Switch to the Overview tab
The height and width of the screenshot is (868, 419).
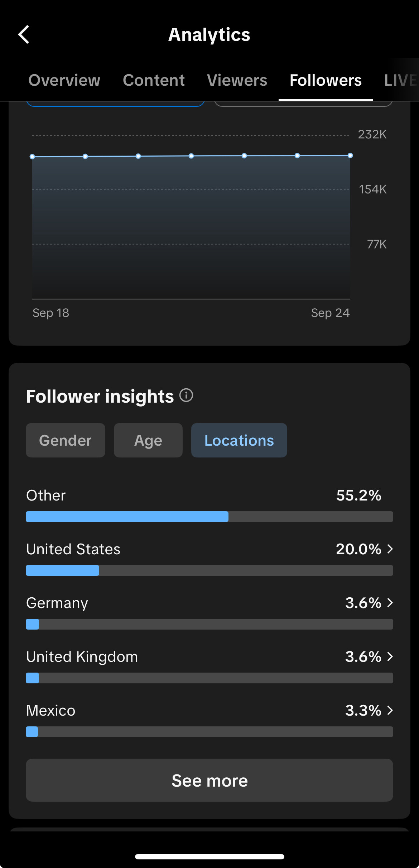64,80
